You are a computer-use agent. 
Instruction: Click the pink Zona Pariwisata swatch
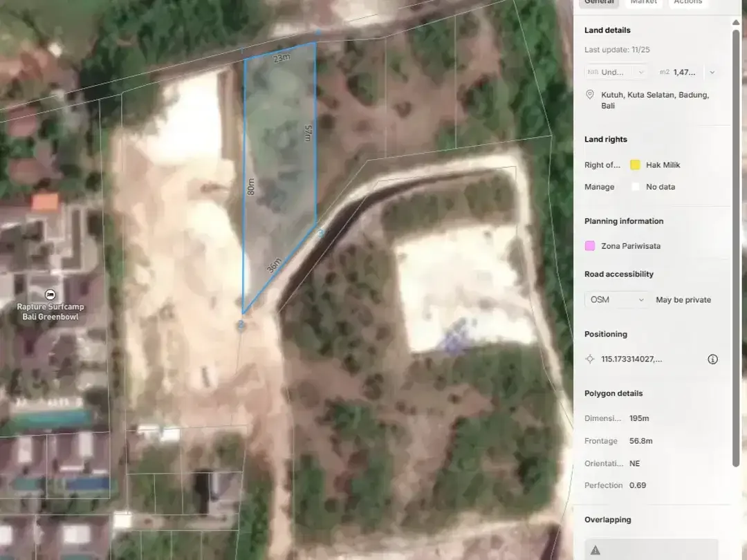pyautogui.click(x=590, y=245)
